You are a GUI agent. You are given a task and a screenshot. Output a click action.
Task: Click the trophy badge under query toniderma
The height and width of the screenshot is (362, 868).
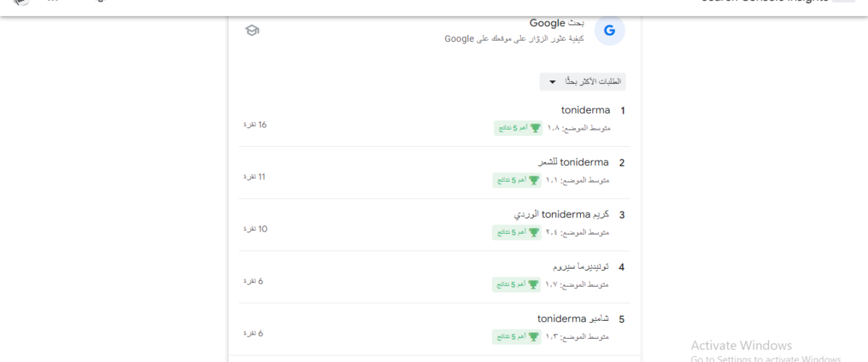(518, 128)
